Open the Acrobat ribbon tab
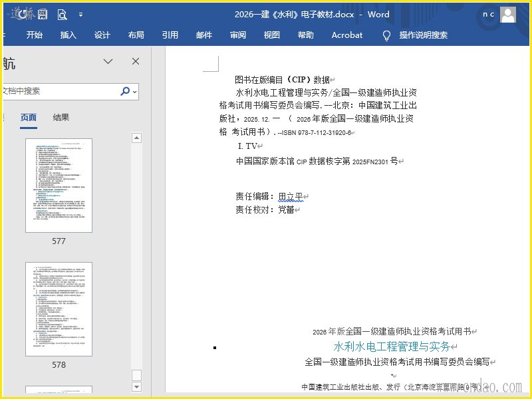The height and width of the screenshot is (399, 532). coord(346,35)
